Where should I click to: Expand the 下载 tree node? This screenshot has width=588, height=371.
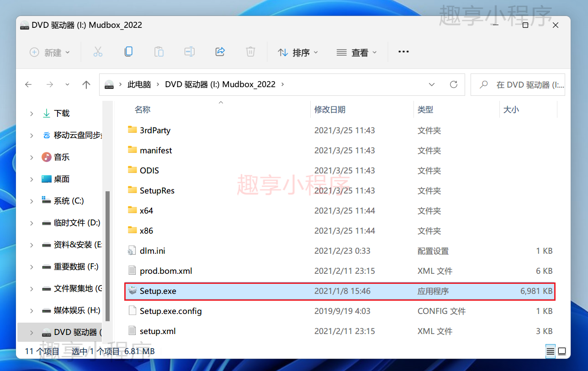click(x=32, y=113)
